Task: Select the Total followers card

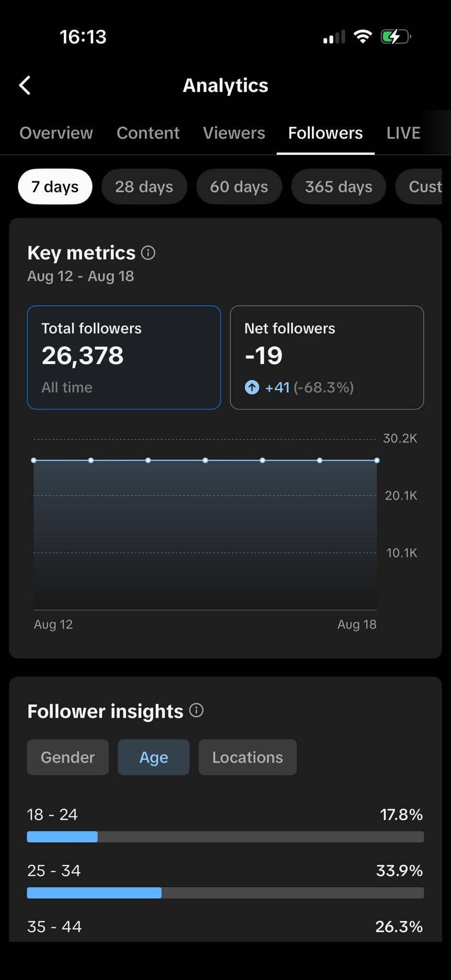Action: click(x=124, y=357)
